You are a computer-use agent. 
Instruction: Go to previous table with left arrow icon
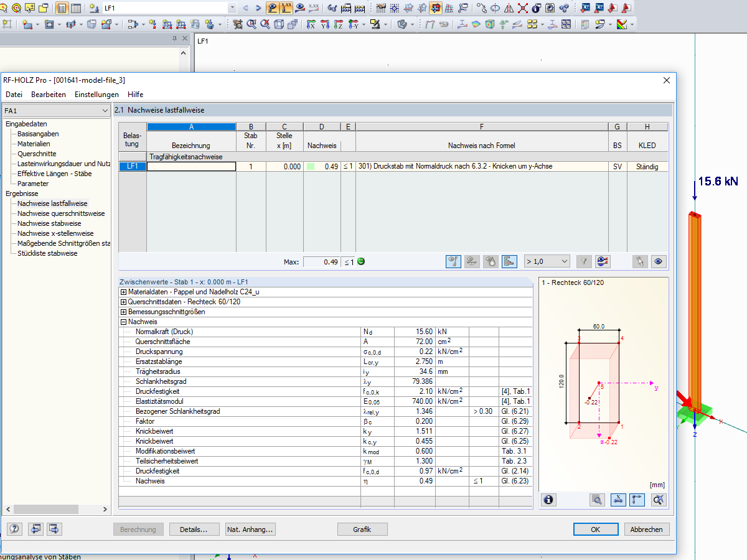pyautogui.click(x=35, y=529)
